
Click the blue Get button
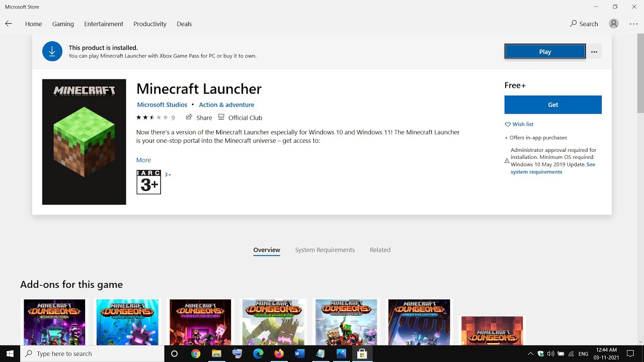(x=553, y=105)
